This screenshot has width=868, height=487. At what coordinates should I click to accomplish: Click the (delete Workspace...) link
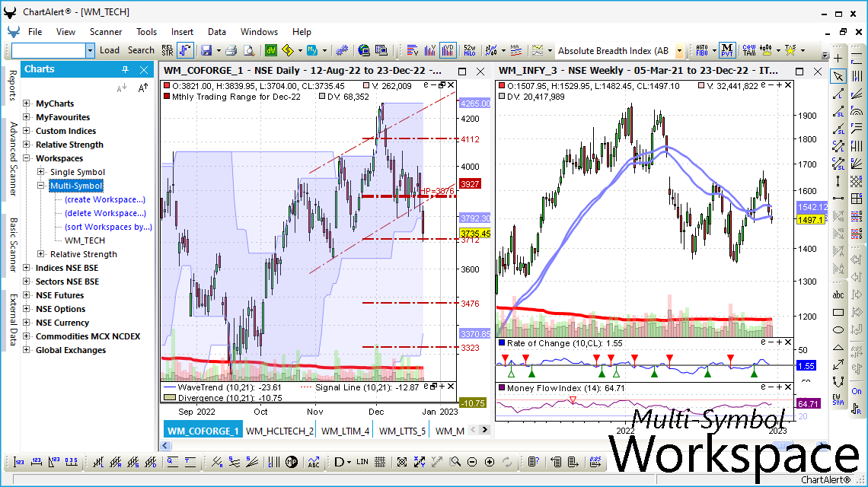[105, 214]
